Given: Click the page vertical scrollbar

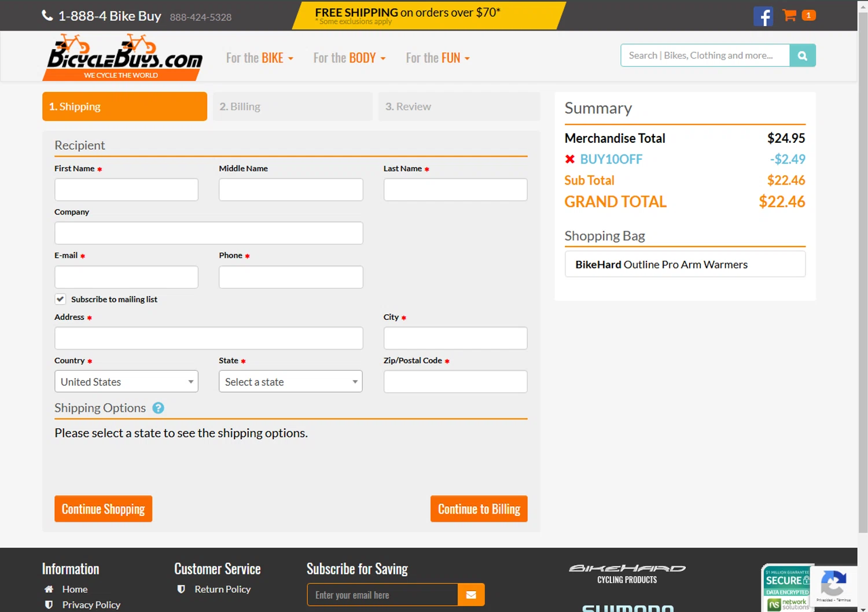Looking at the screenshot, I should [x=863, y=272].
